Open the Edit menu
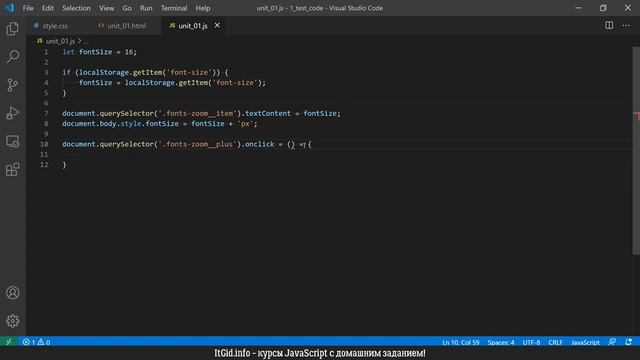 [48, 8]
